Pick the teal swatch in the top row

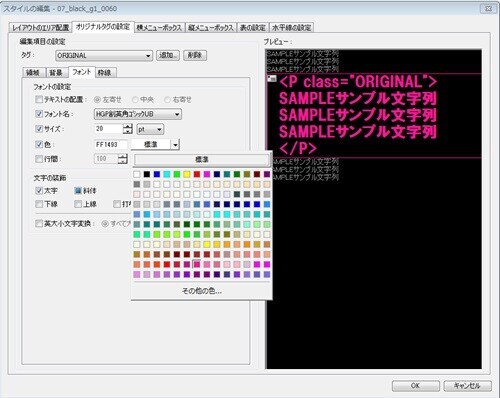click(x=227, y=174)
